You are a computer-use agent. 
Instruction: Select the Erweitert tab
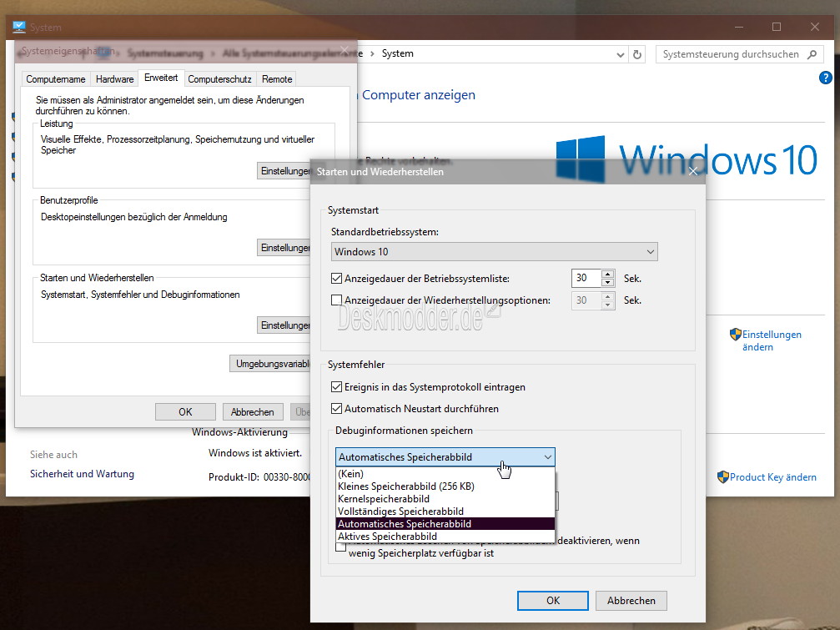161,78
